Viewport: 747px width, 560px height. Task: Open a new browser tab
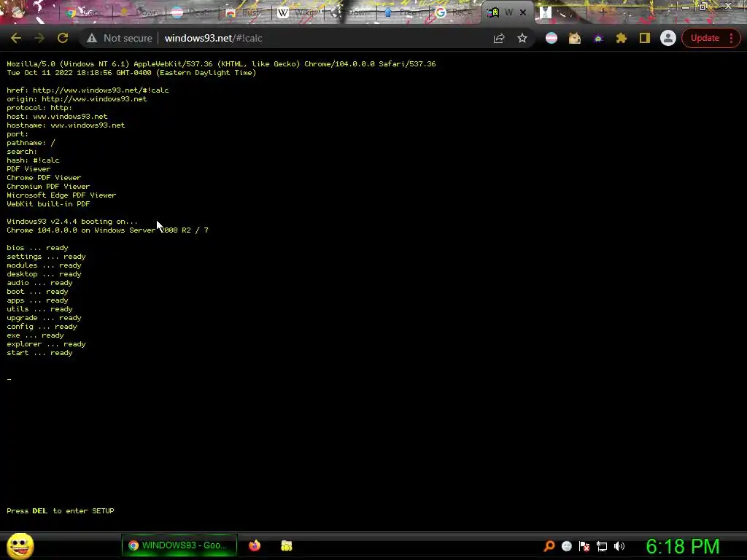point(603,12)
